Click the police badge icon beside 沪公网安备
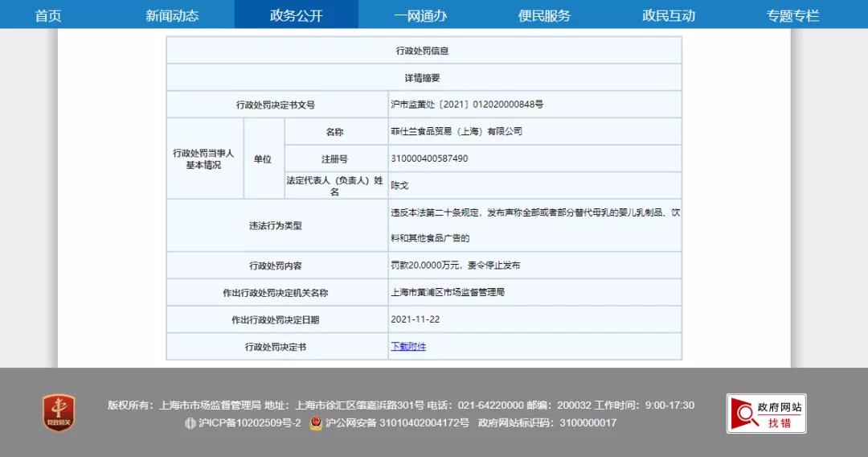The image size is (868, 457). 316,423
